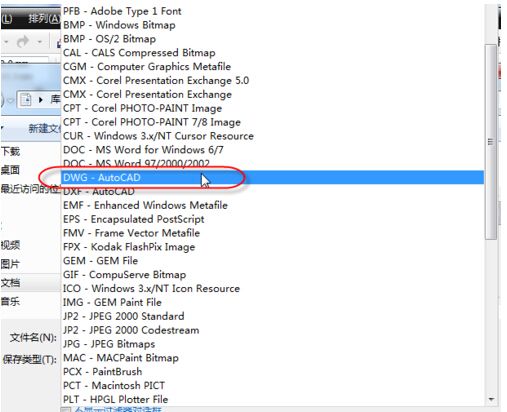Select 文档 library in the sidebar
507x412 pixels.
tap(10, 283)
